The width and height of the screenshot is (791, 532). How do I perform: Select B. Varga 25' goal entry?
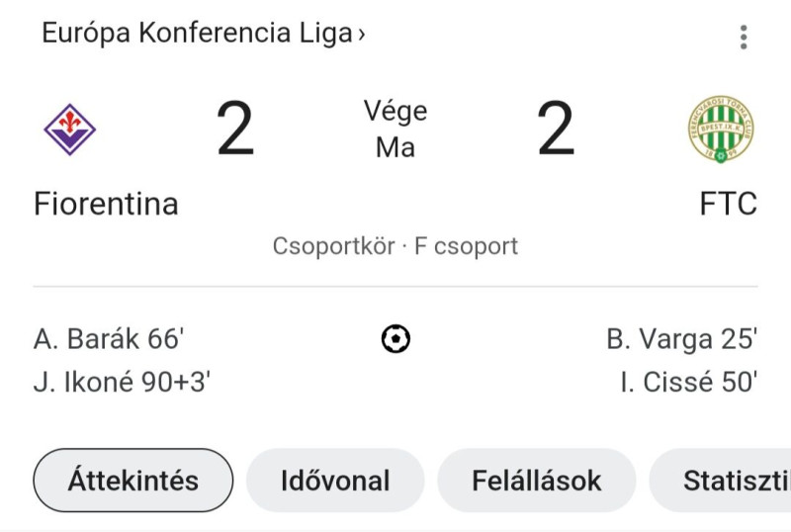click(x=682, y=339)
